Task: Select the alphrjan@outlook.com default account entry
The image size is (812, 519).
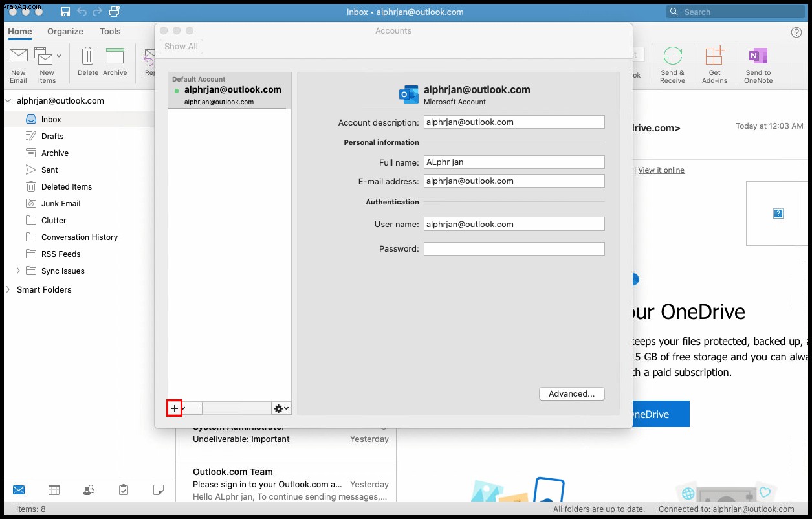Action: click(230, 90)
